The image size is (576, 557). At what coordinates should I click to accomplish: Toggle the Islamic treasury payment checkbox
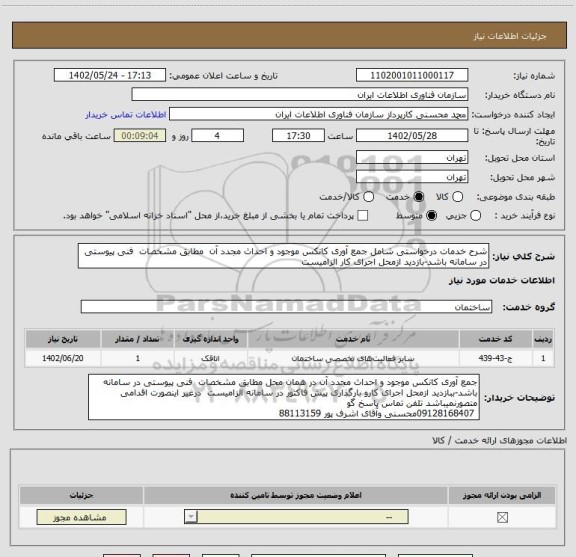[363, 216]
